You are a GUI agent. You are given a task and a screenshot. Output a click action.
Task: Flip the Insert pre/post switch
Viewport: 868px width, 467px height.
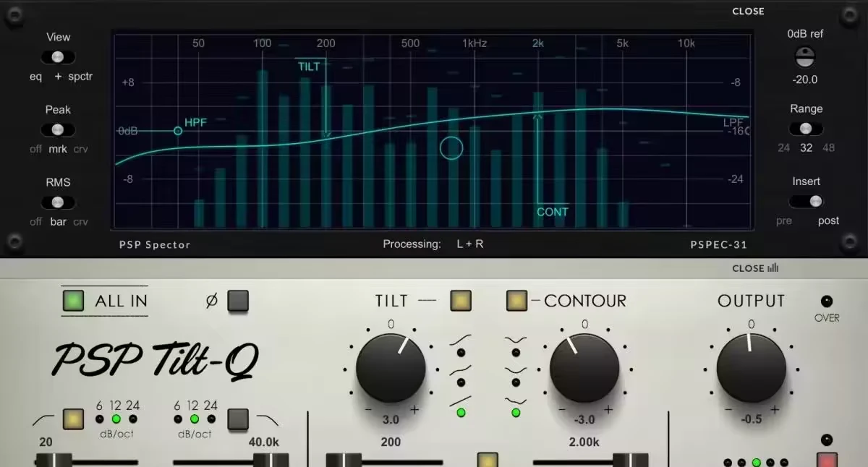806,201
